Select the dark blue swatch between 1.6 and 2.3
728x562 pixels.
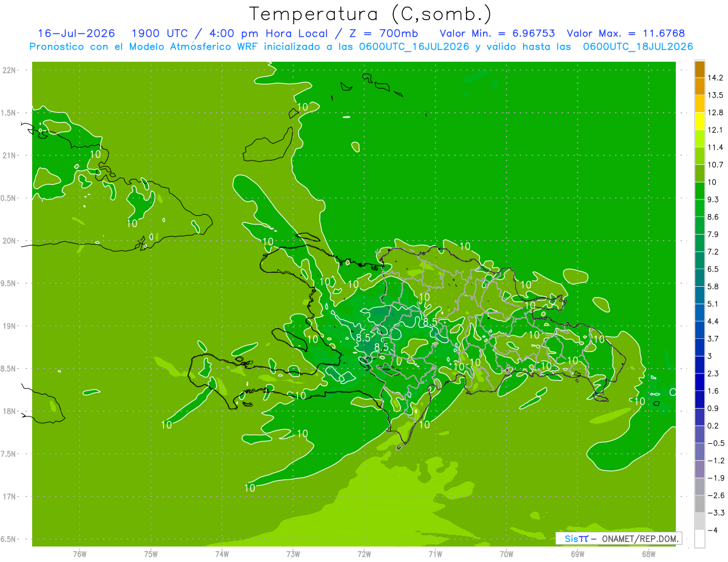click(x=699, y=382)
